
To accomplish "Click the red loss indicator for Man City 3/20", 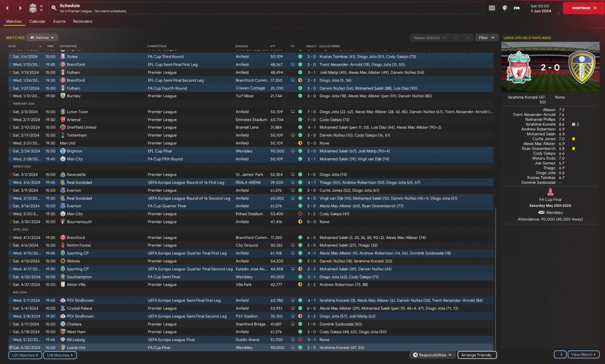I will (300, 214).
